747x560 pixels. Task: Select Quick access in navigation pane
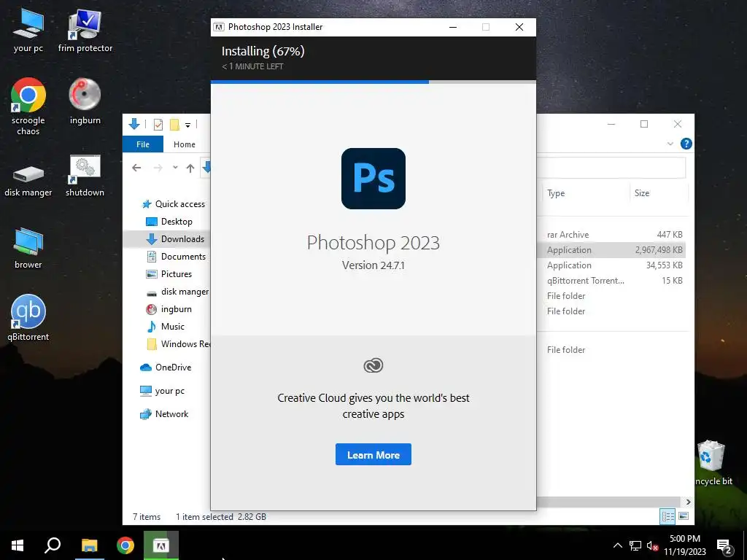[x=174, y=204]
